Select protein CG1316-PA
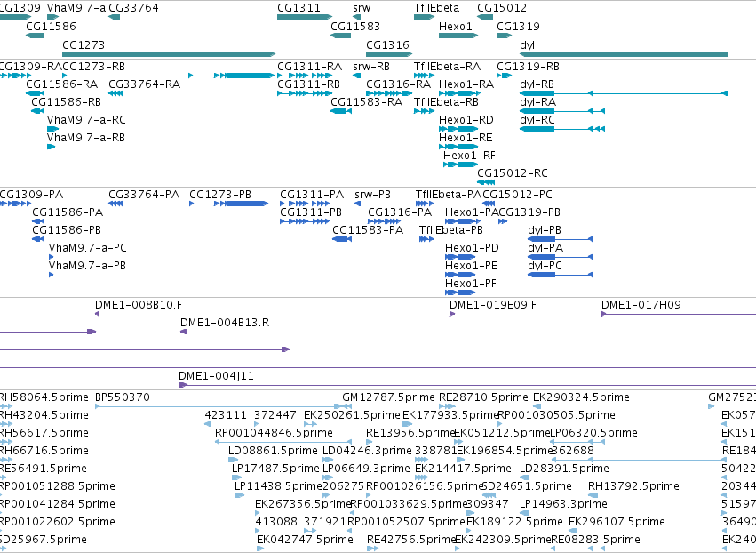Image resolution: width=756 pixels, height=553 pixels. pos(385,221)
